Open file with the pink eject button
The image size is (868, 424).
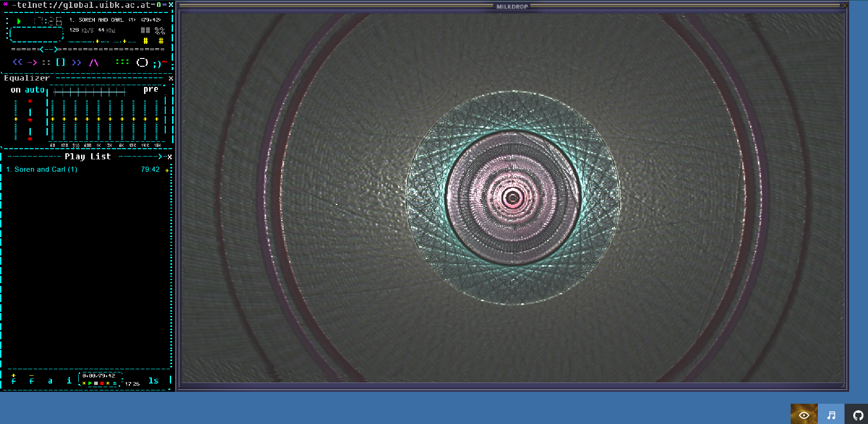click(94, 62)
